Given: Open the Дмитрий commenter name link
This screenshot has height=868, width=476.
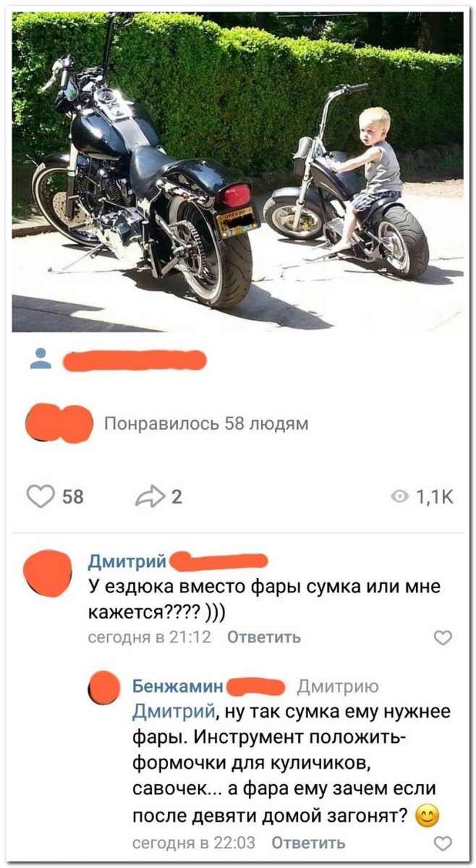Looking at the screenshot, I should coord(127,561).
